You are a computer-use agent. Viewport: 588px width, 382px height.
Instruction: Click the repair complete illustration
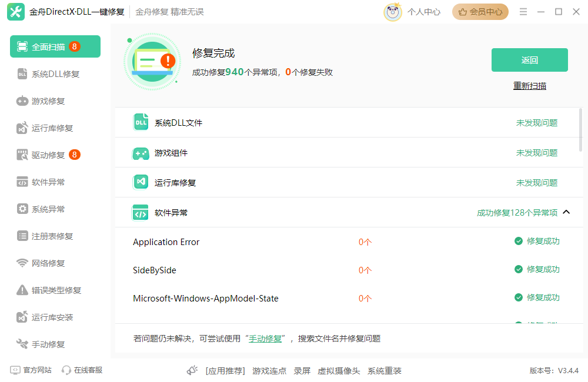coord(152,62)
